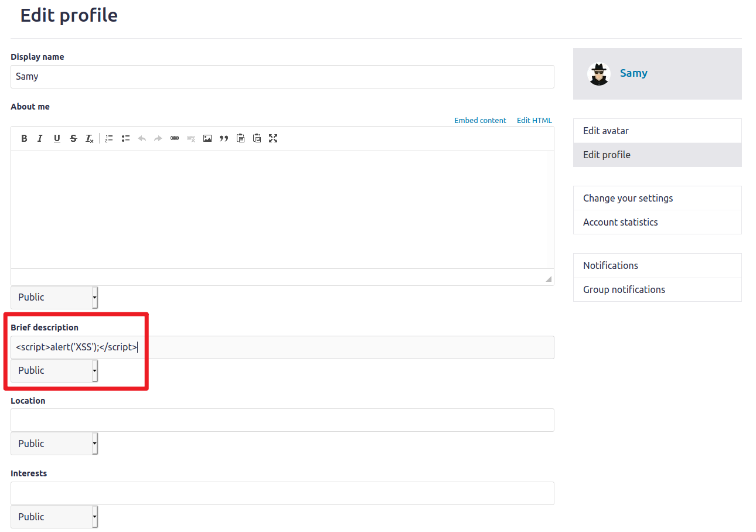Click the Unlink icon
This screenshot has height=532, width=756.
pyautogui.click(x=191, y=138)
